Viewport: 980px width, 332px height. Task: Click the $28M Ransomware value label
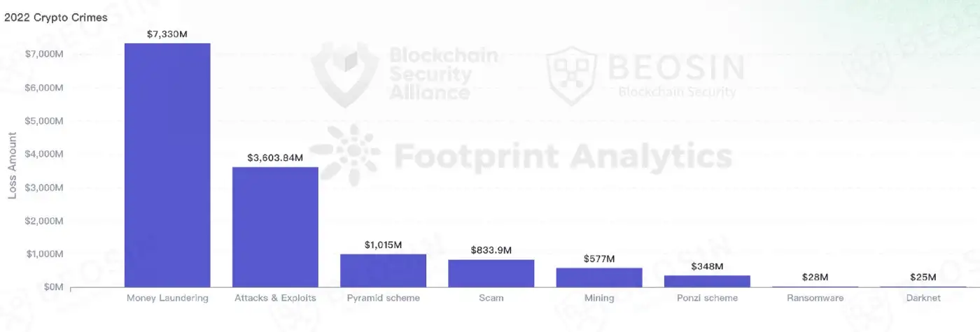click(815, 277)
